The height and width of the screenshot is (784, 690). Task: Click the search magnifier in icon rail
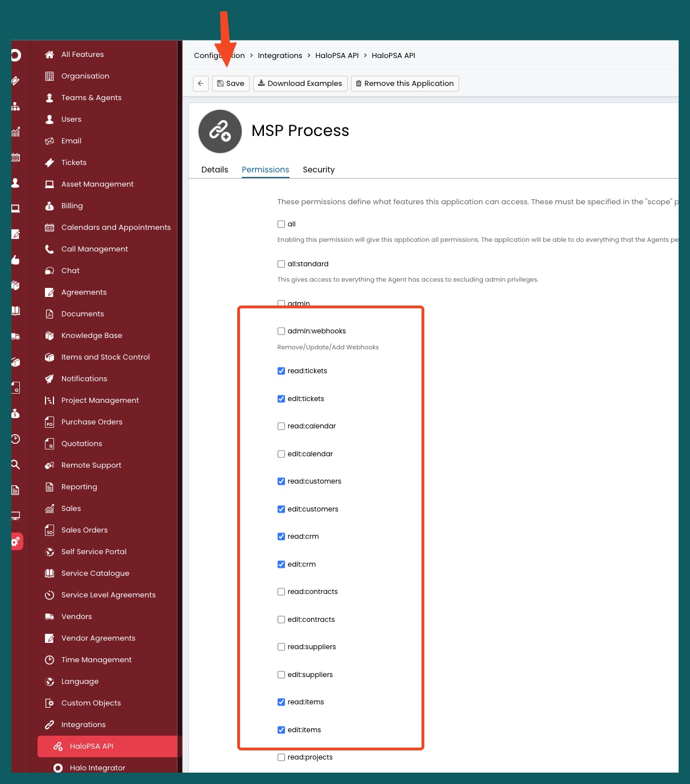(x=15, y=465)
